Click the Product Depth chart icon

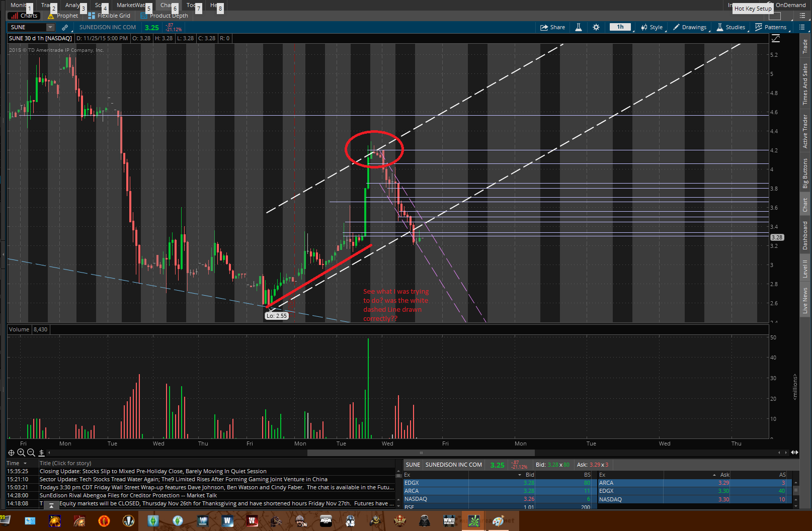click(144, 16)
